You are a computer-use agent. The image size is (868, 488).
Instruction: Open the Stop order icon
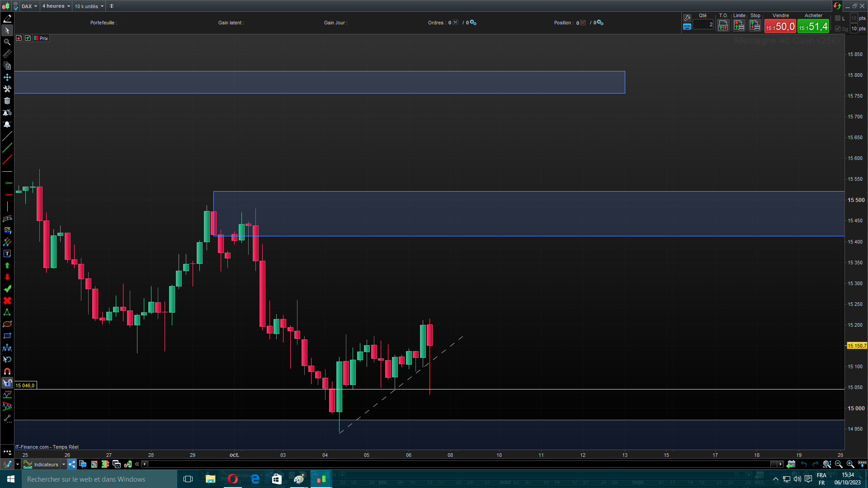[x=755, y=26]
